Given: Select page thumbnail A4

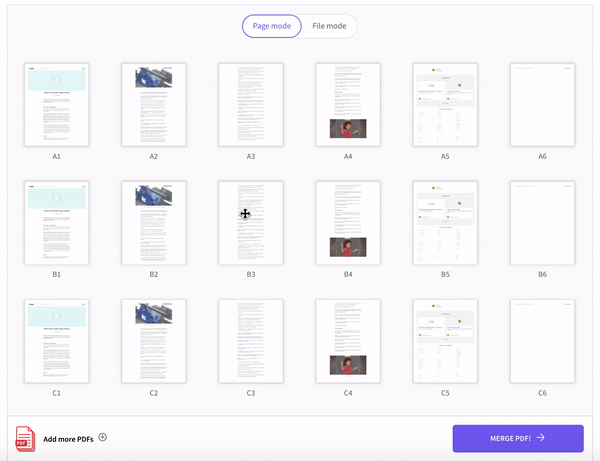Looking at the screenshot, I should coord(348,105).
